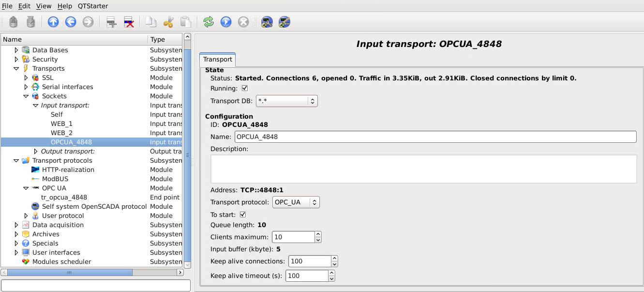Click into the Name input field
The width and height of the screenshot is (644, 292).
point(434,137)
